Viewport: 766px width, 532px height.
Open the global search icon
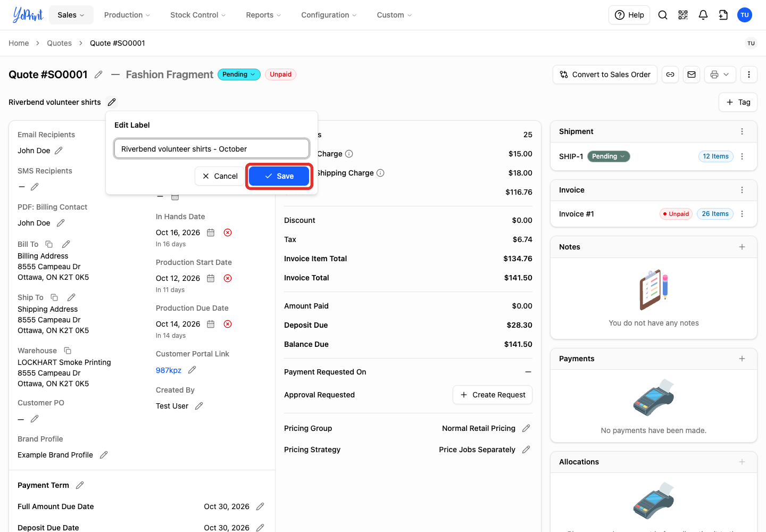click(x=663, y=15)
